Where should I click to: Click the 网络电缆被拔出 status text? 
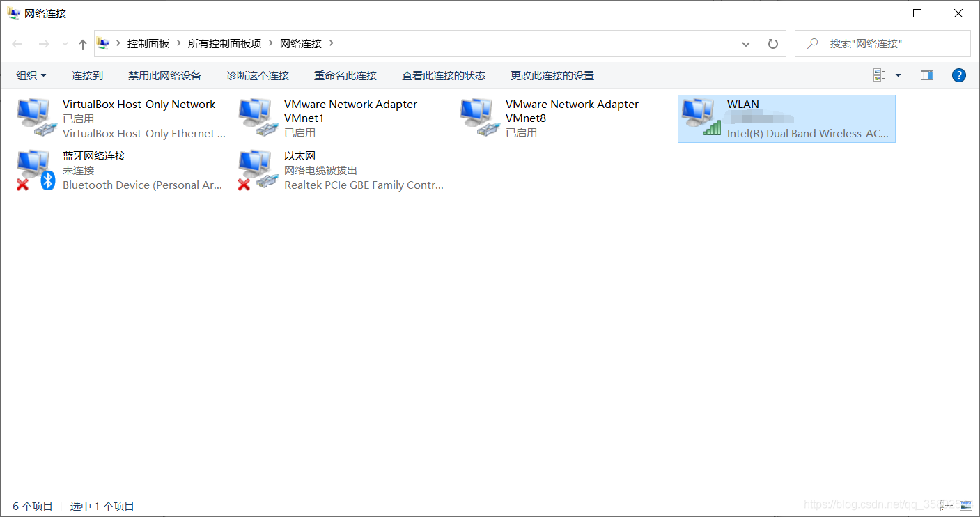click(x=320, y=171)
